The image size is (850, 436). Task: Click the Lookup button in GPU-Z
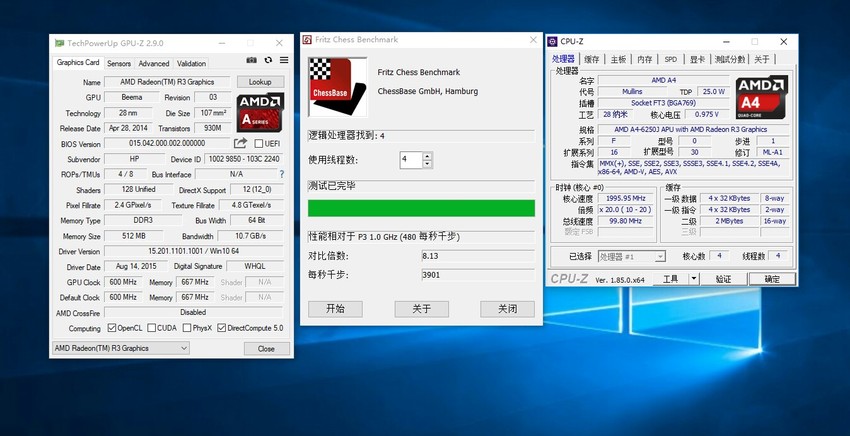point(260,82)
